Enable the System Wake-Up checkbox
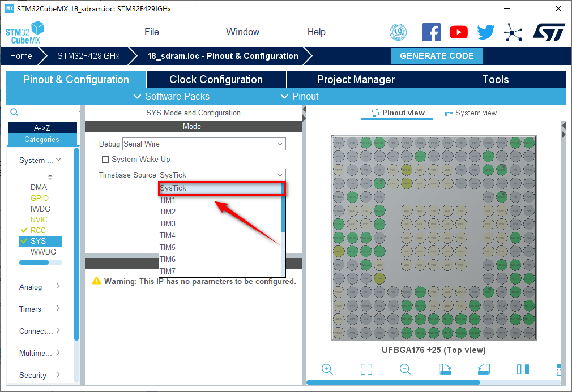 click(105, 160)
